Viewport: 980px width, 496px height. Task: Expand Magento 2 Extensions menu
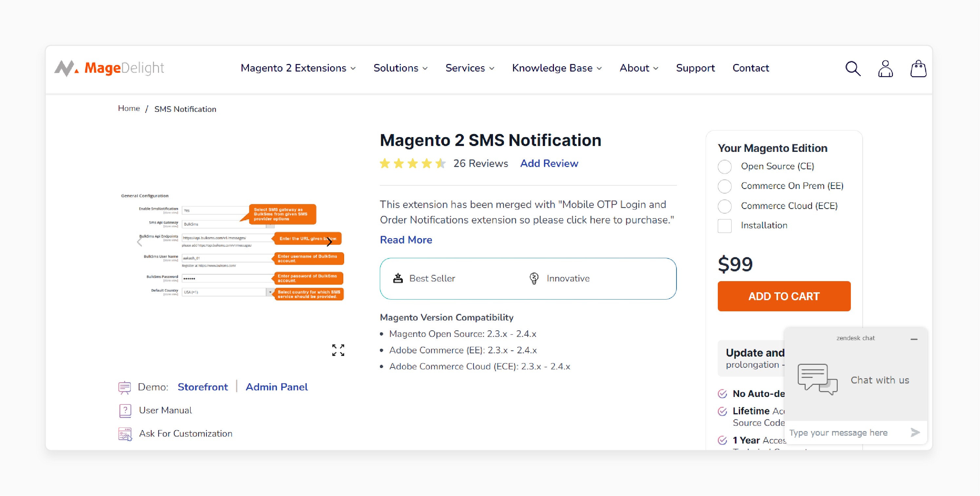click(298, 68)
